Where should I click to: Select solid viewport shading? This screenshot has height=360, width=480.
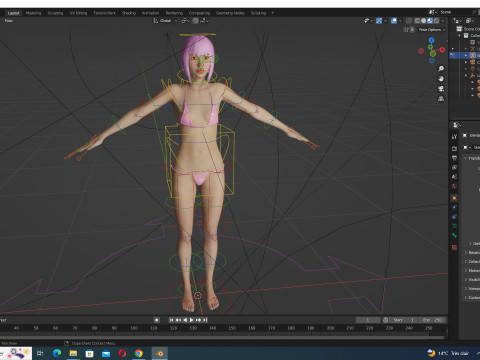[424, 21]
